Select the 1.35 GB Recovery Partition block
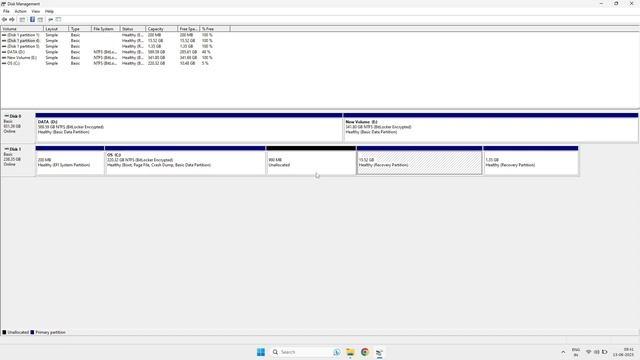 (531, 161)
